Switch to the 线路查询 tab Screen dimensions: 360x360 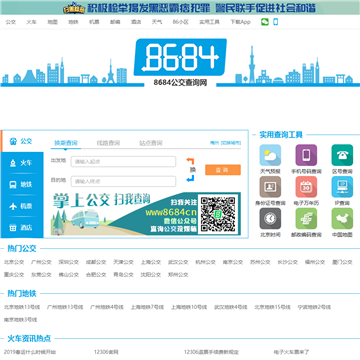(x=108, y=143)
